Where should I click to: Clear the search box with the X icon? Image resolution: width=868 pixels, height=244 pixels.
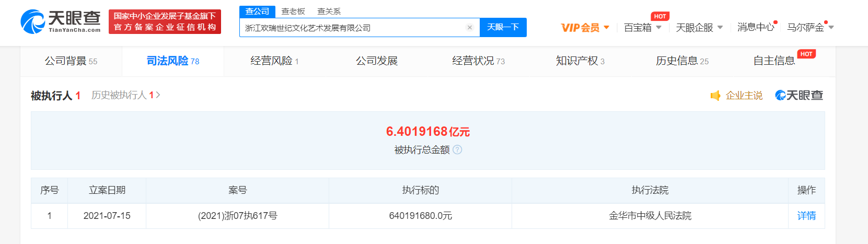pos(469,28)
